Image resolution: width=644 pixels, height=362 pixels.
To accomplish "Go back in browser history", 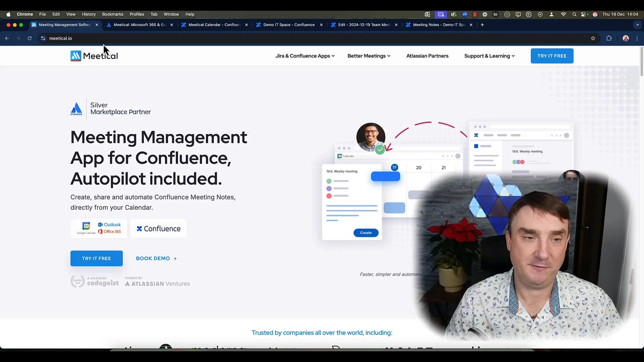I will click(x=7, y=38).
